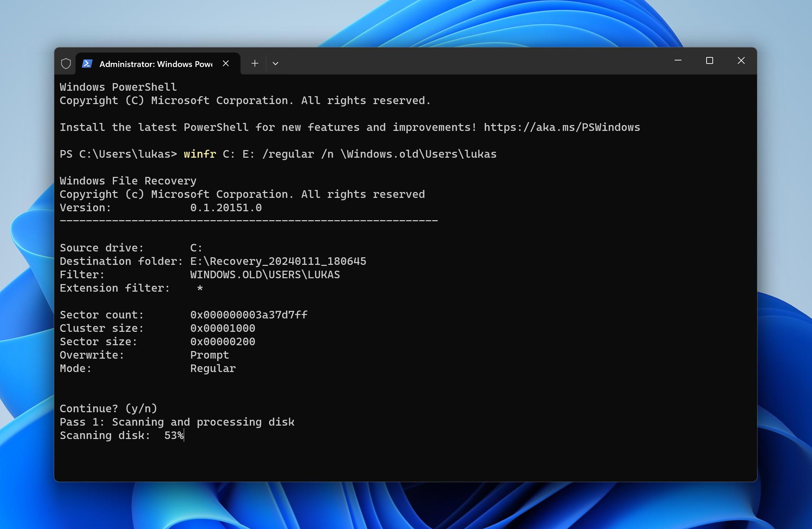Click the destination folder path E:\Recovery_20240111_180645
Viewport: 812px width, 529px height.
click(x=278, y=261)
